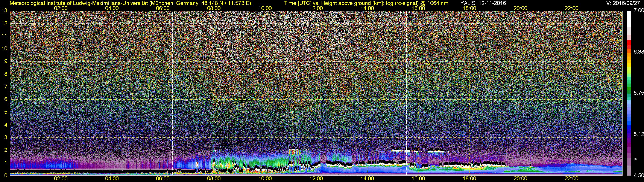Click the 4 km height axis label
644x182 pixels.
point(6,125)
